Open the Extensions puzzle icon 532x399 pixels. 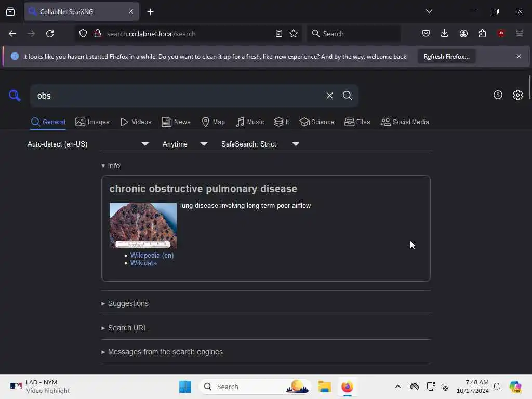pyautogui.click(x=482, y=34)
